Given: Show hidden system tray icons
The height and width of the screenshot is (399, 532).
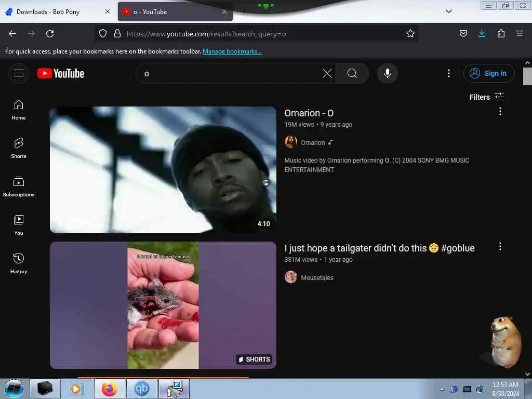Looking at the screenshot, I should [x=442, y=389].
